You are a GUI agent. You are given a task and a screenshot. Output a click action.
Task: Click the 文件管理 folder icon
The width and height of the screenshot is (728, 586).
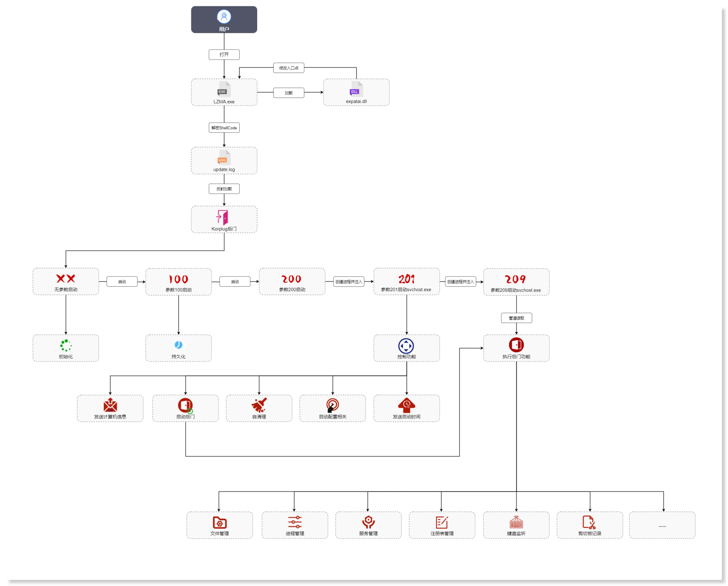click(x=220, y=522)
